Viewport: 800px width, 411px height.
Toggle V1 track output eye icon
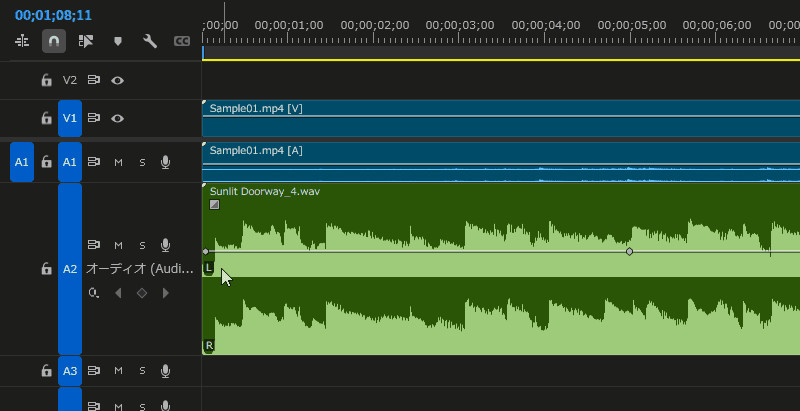pyautogui.click(x=117, y=118)
